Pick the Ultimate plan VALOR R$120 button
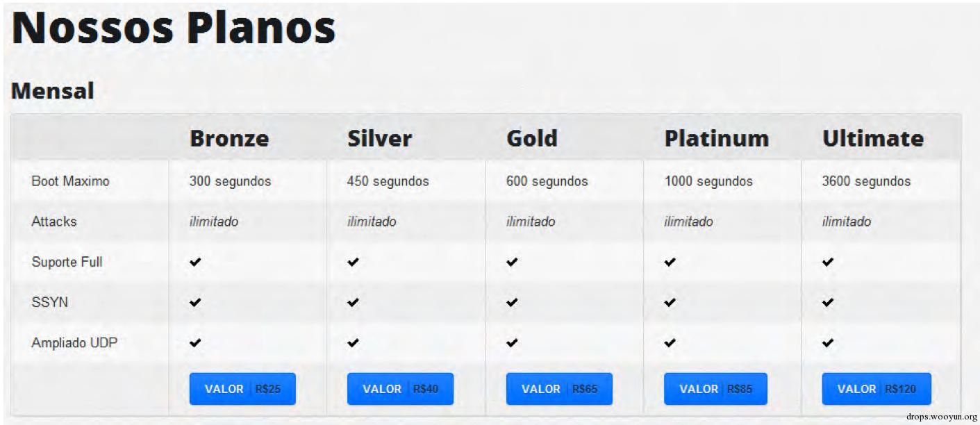Viewport: 980px width, 425px height. click(x=877, y=389)
